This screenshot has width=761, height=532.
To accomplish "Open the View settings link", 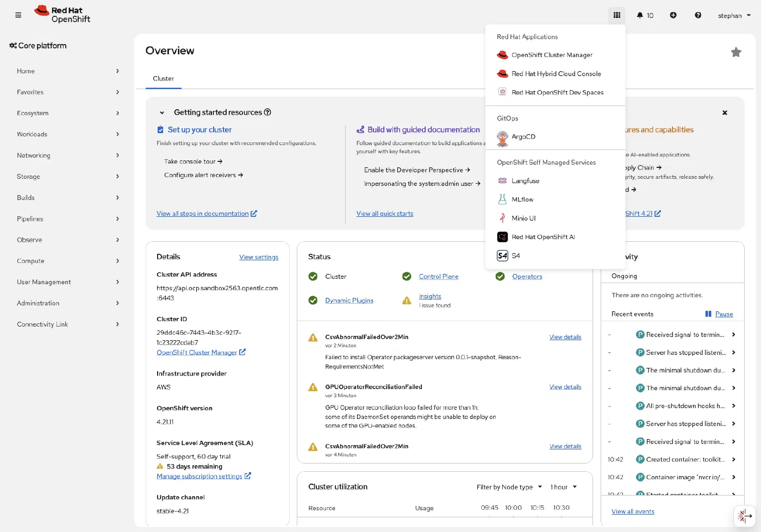I will tap(259, 258).
